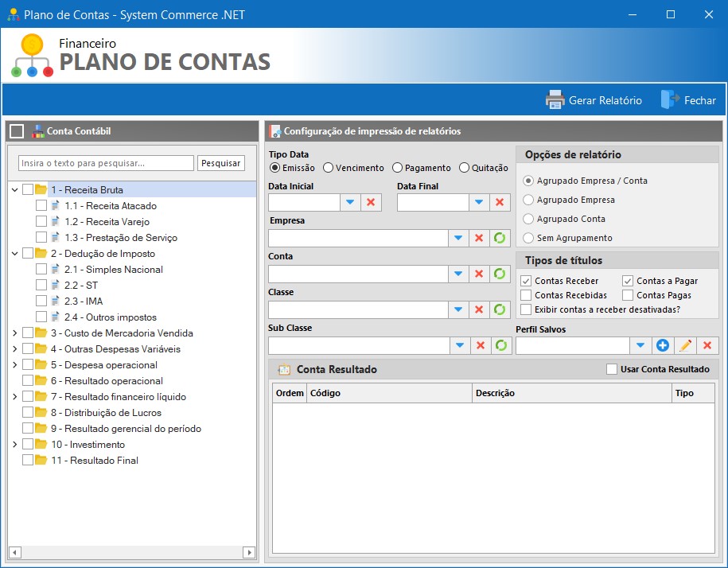The width and height of the screenshot is (728, 568).
Task: Collapse the "1 - Receita Bruta" folder
Action: pos(15,189)
